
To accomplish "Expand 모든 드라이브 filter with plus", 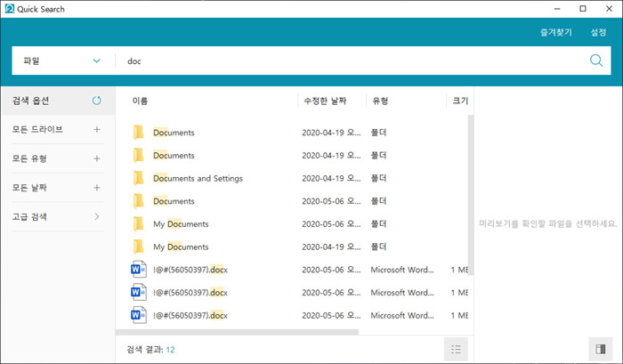I will pos(97,129).
